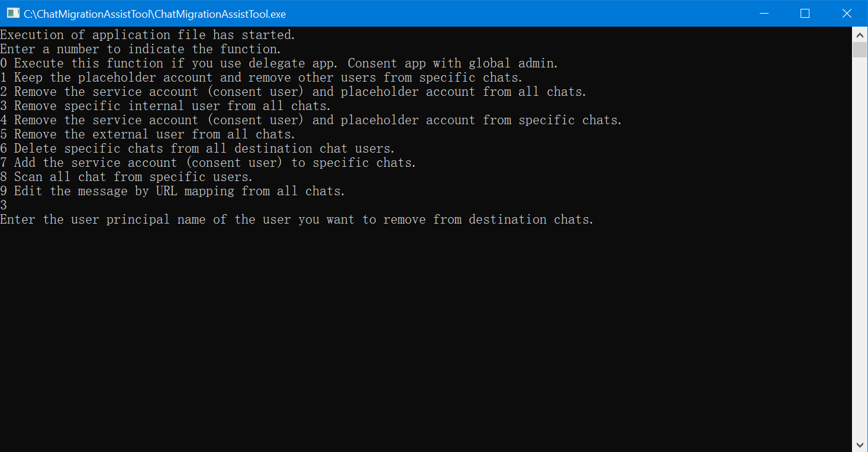
Task: Click option 3 remove specific internal user line
Action: click(x=166, y=106)
